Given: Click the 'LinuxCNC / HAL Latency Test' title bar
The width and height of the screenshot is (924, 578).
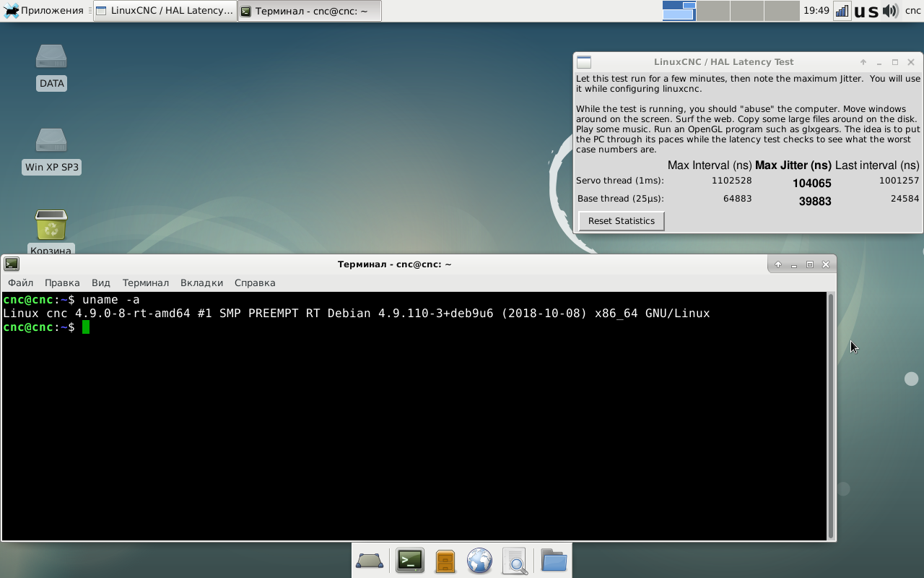Looking at the screenshot, I should coord(723,62).
